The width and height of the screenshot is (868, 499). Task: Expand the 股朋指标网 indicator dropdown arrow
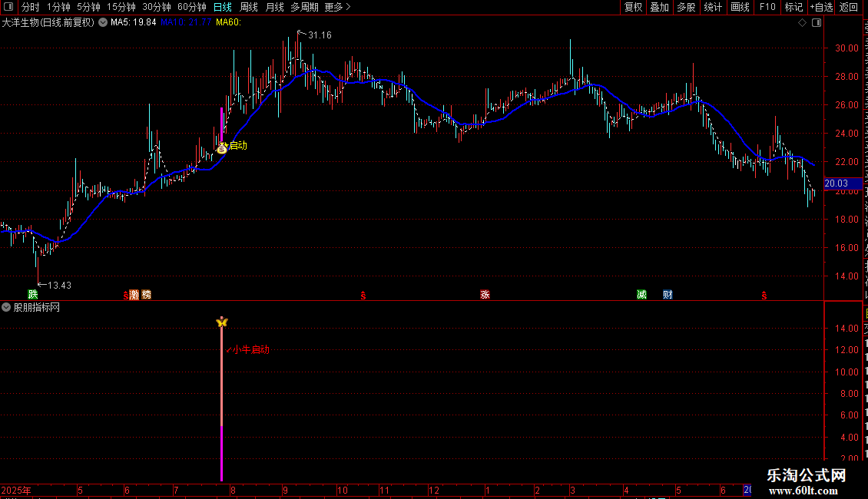click(6, 307)
